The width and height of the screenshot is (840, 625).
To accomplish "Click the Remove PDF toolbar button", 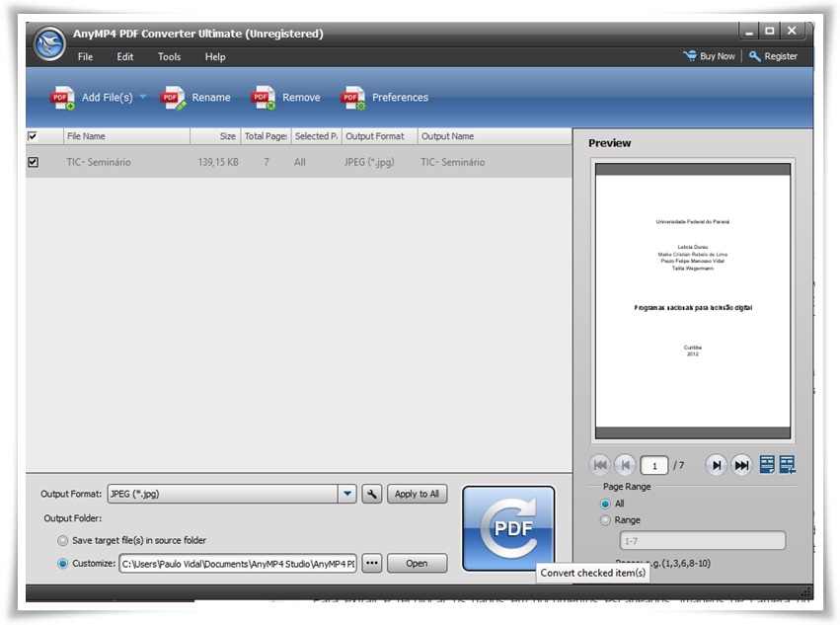I will coord(285,98).
